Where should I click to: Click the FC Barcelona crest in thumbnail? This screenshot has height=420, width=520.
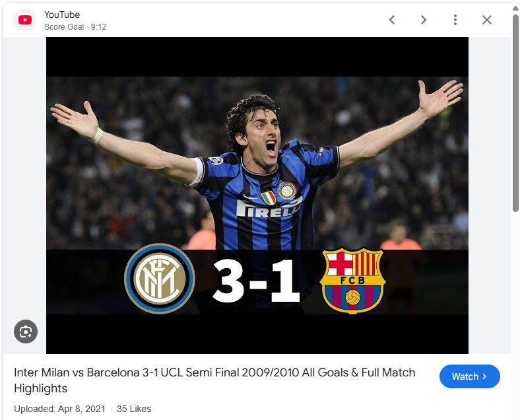[x=352, y=281]
